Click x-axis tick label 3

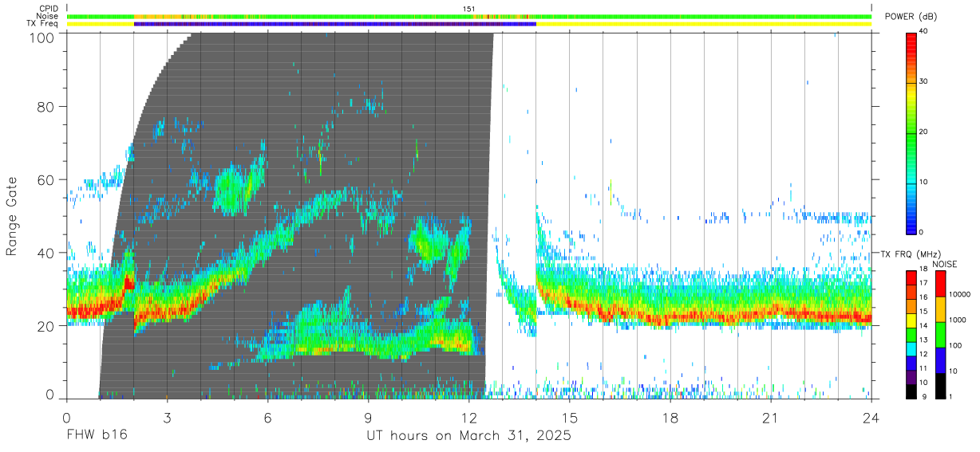coord(167,418)
